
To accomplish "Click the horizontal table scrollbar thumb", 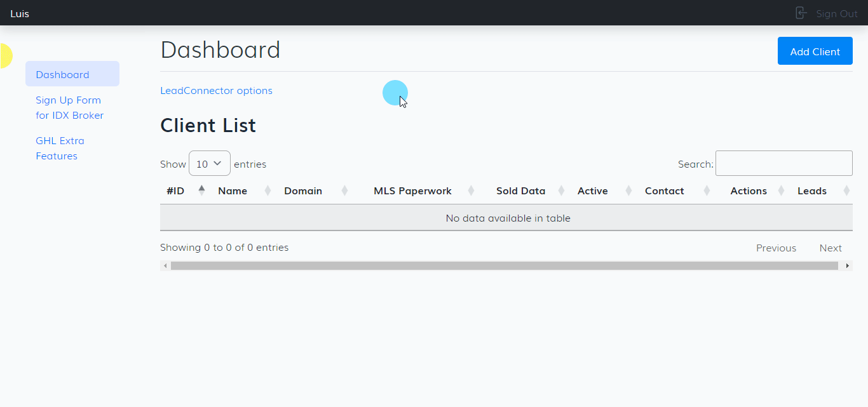I will point(504,266).
